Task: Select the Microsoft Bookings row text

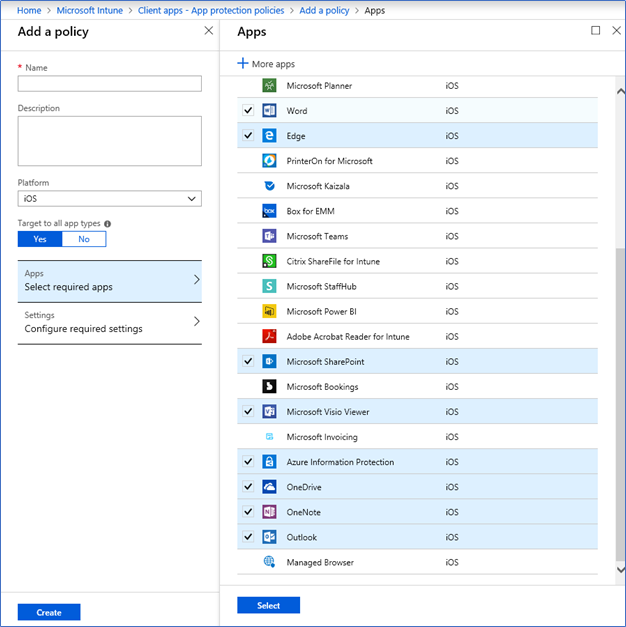Action: point(322,387)
